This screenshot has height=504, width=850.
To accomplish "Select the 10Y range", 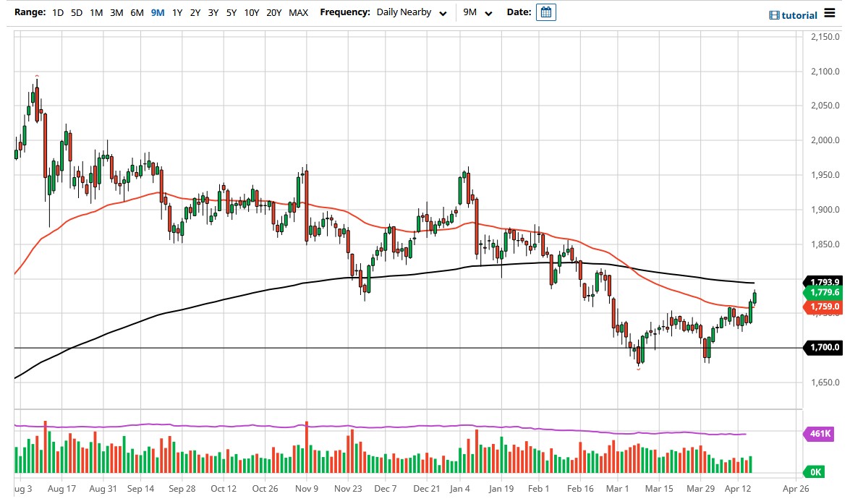I will [x=252, y=12].
